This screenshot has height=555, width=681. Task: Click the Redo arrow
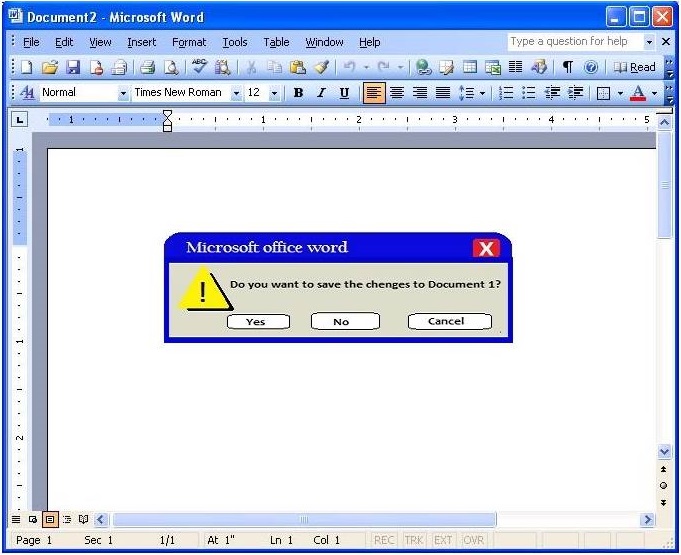[383, 67]
